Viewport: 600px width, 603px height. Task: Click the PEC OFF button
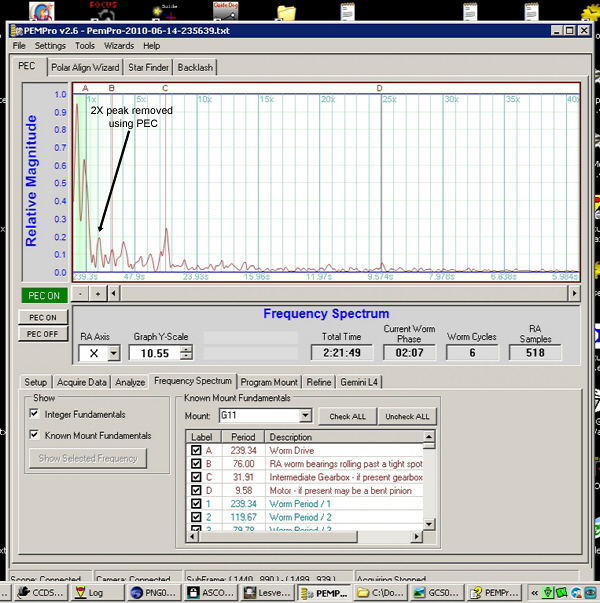pos(43,334)
